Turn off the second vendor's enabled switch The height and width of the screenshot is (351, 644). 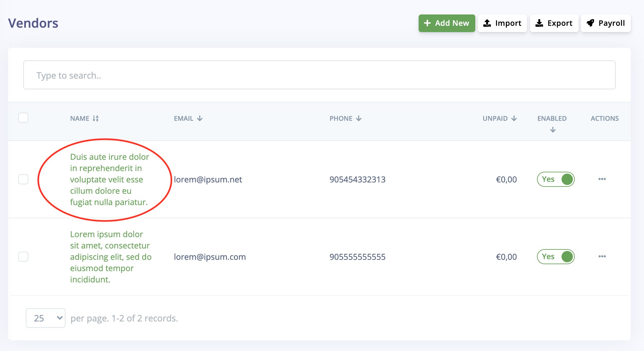[x=556, y=257]
